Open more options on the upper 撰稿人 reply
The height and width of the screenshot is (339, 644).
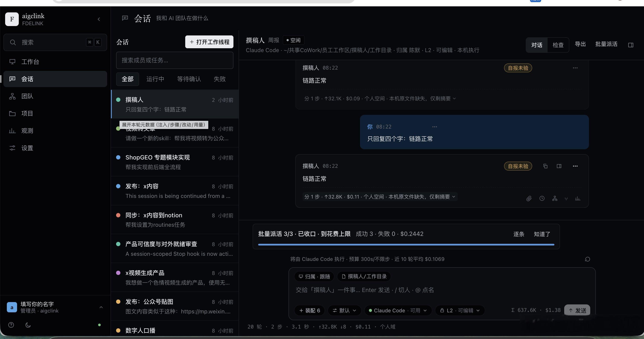tap(575, 68)
